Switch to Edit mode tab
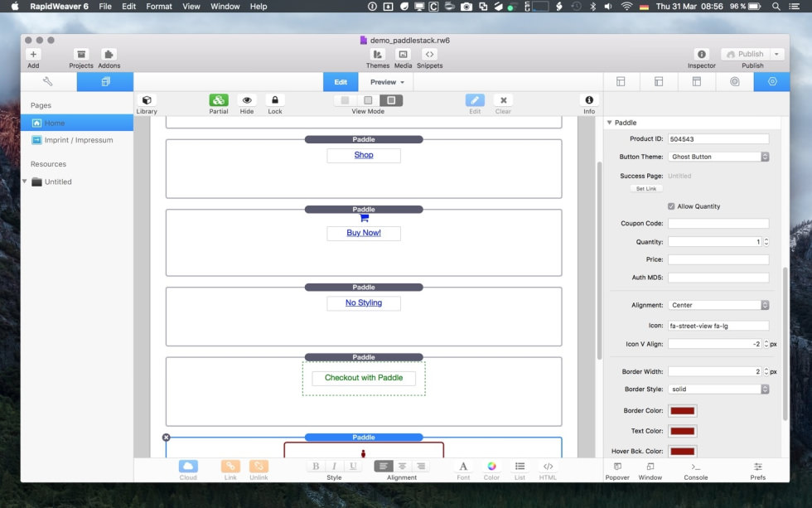The height and width of the screenshot is (508, 812). click(341, 82)
